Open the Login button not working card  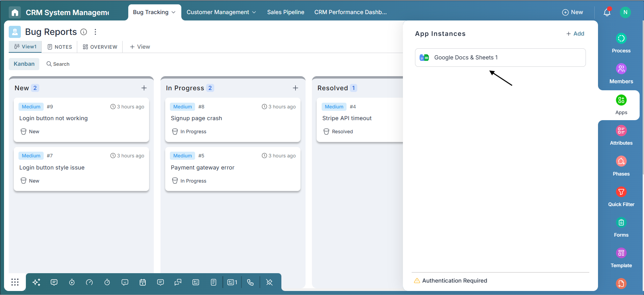(81, 120)
